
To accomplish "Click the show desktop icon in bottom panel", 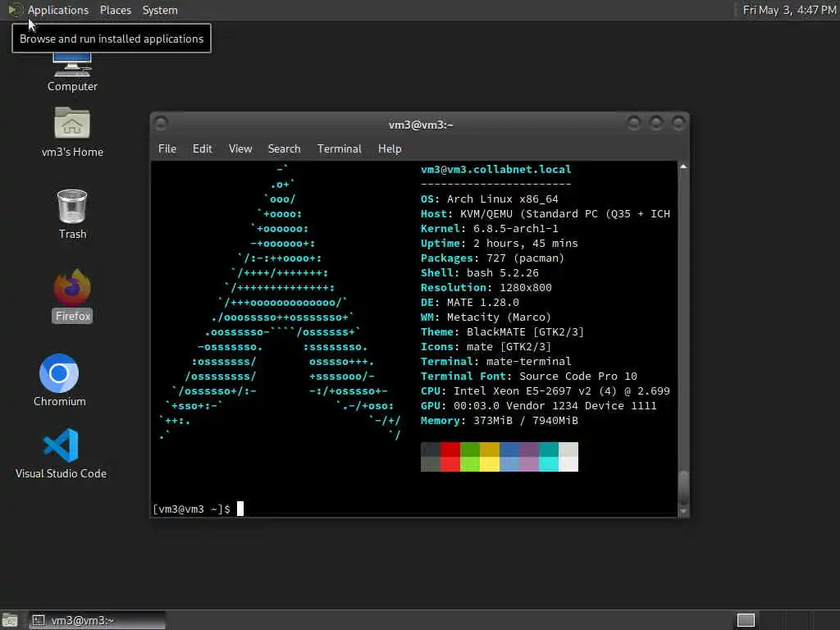I will tap(10, 620).
